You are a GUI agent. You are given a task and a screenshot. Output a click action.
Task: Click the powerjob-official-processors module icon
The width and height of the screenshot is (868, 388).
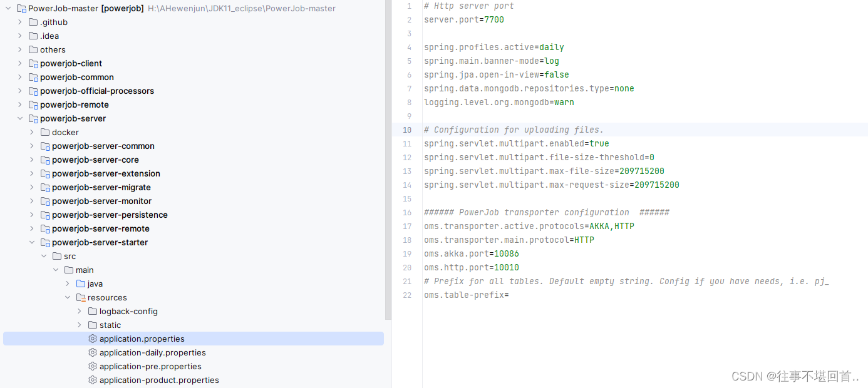click(x=33, y=91)
